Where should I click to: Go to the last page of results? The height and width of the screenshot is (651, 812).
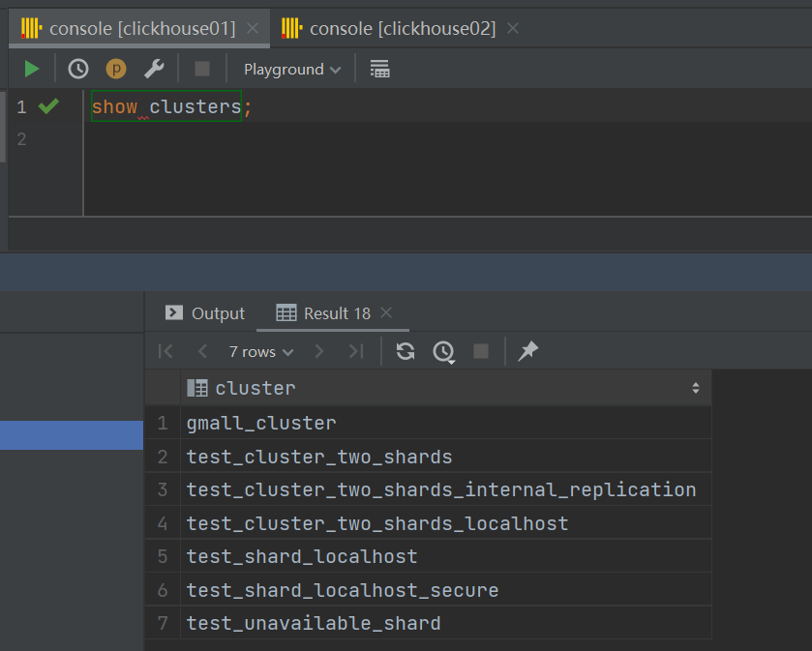pos(355,351)
